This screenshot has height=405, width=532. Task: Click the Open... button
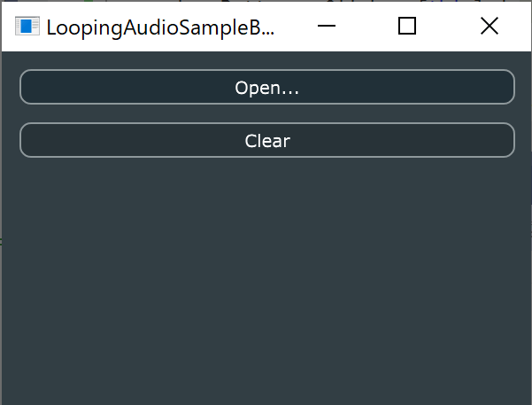[x=267, y=87]
